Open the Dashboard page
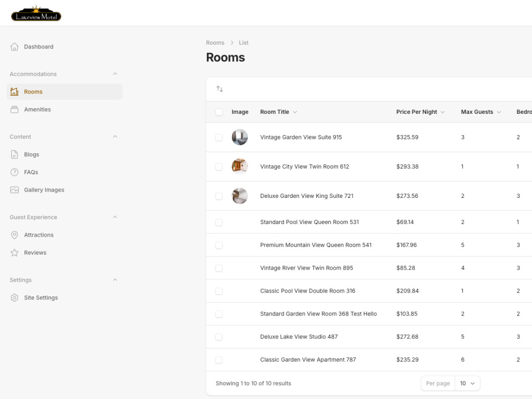 pos(64,46)
